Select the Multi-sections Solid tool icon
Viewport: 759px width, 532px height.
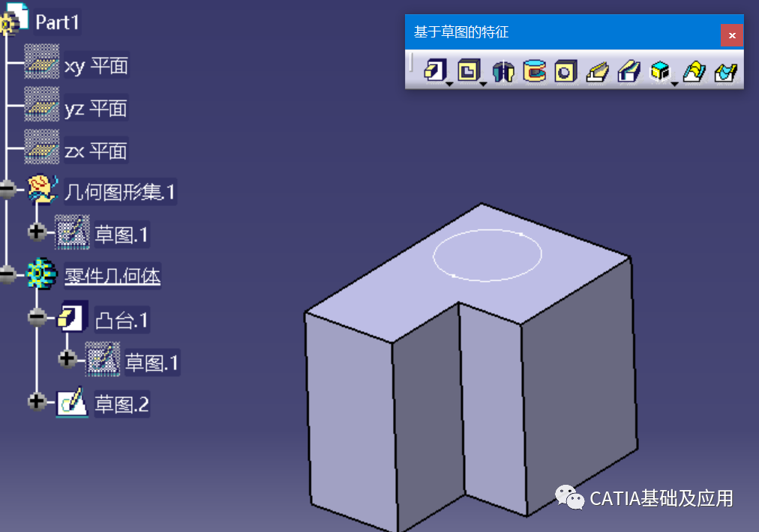tap(694, 71)
